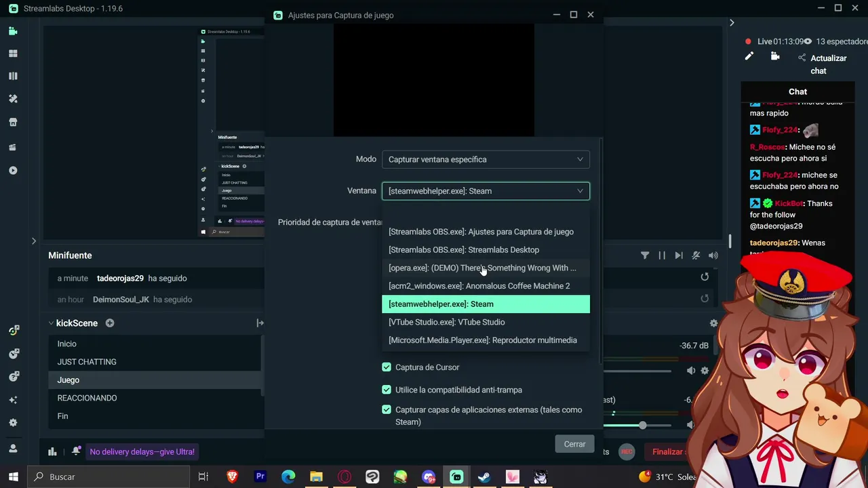The height and width of the screenshot is (488, 868).
Task: Expand the left panel arrow beside the preview
Action: (x=34, y=241)
